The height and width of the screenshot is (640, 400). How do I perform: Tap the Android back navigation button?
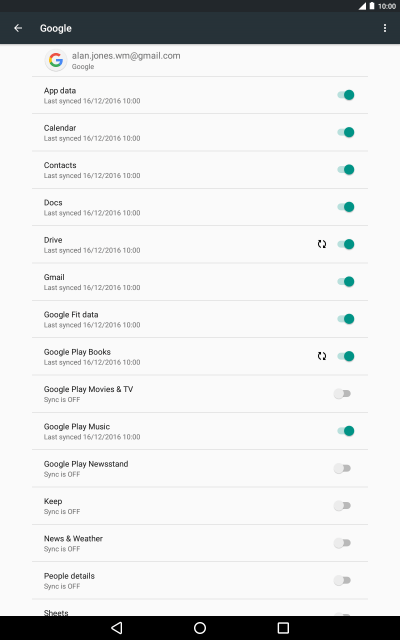(x=117, y=628)
